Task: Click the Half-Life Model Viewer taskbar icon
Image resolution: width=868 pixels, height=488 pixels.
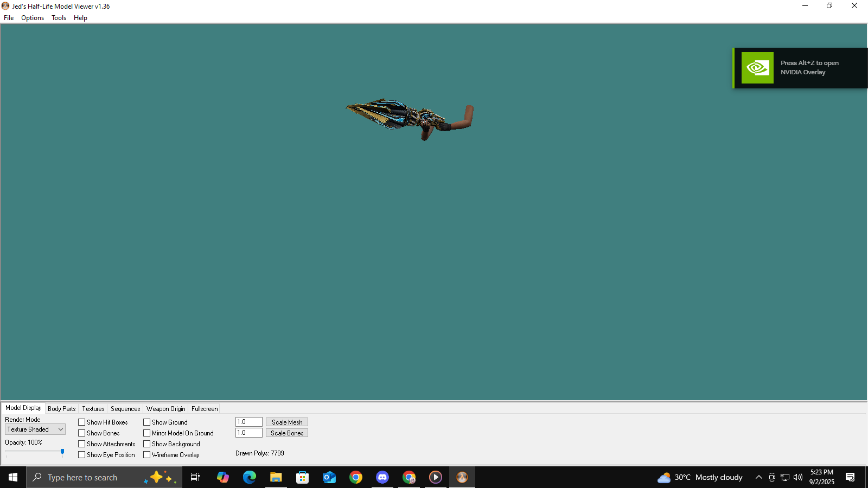Action: (x=462, y=477)
